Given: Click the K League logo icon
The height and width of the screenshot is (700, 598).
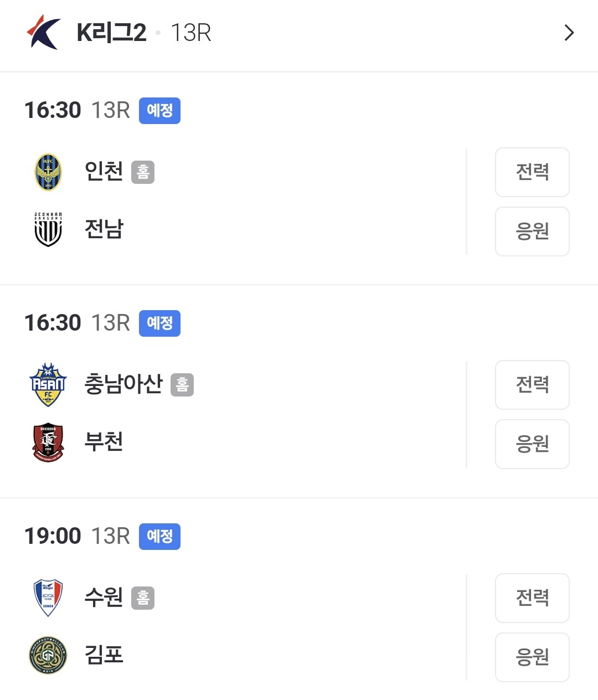Looking at the screenshot, I should point(44,33).
